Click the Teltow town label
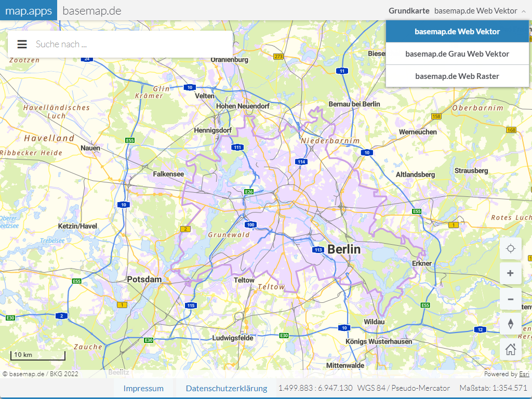 244,280
